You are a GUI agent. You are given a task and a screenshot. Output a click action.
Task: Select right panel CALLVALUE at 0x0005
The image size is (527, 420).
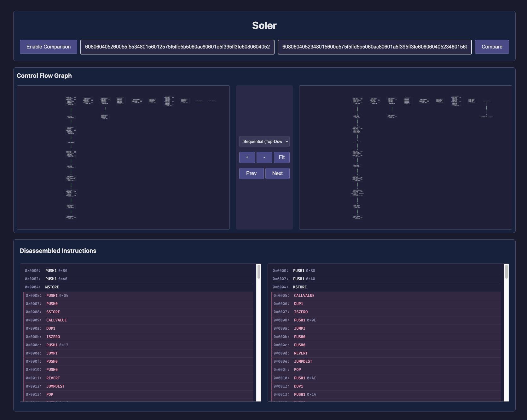click(x=304, y=296)
